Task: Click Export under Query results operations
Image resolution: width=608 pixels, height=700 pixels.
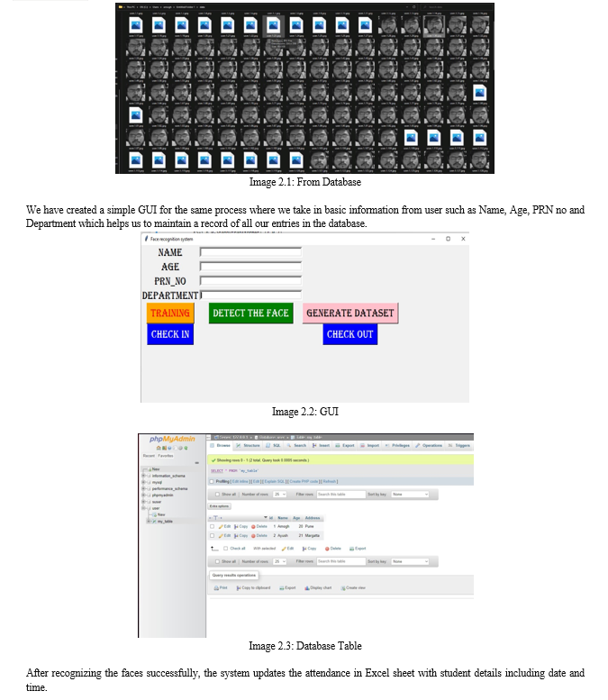Action: pyautogui.click(x=287, y=588)
